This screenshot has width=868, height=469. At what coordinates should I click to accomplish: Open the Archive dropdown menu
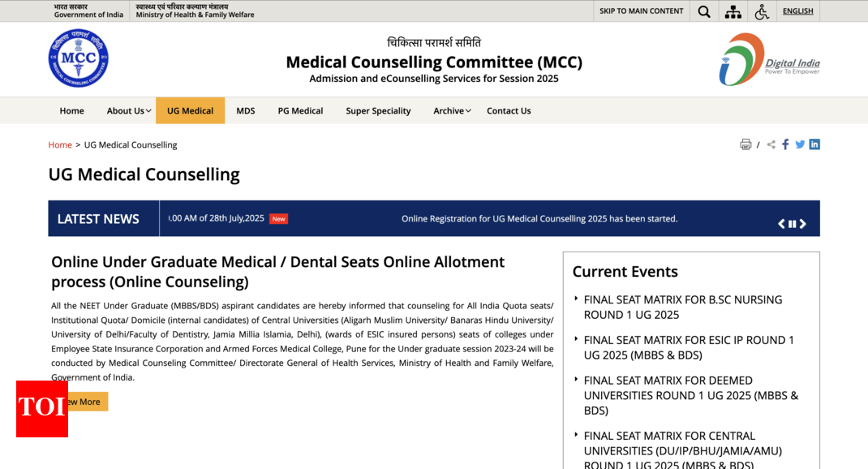[x=451, y=110]
